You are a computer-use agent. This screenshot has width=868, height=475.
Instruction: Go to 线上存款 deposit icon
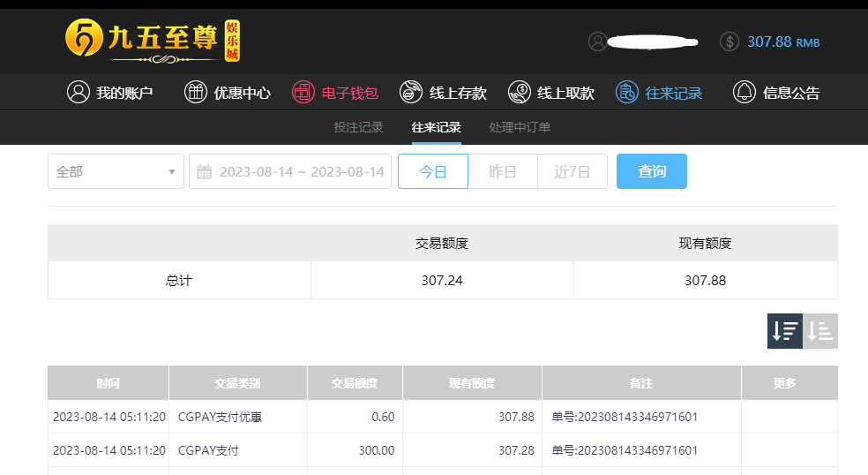pyautogui.click(x=411, y=92)
